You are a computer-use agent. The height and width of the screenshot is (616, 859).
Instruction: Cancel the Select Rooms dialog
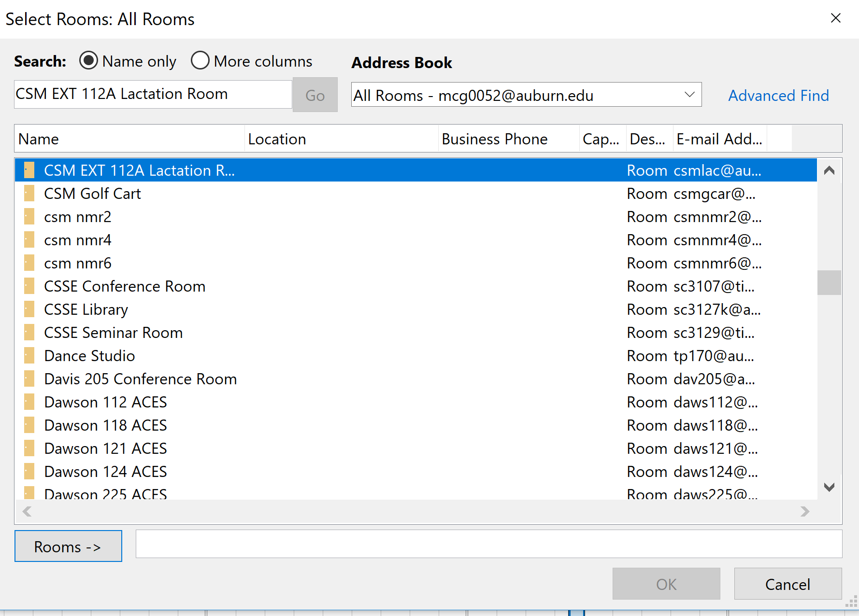[x=787, y=584]
